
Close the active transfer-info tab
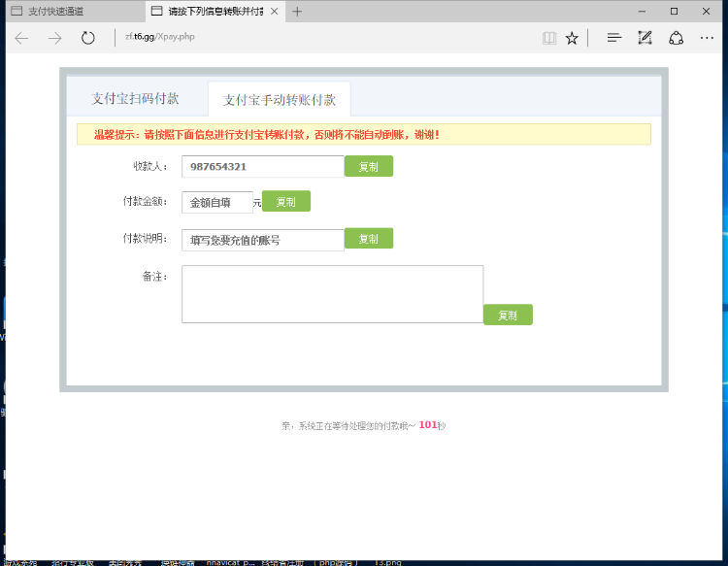coord(275,12)
